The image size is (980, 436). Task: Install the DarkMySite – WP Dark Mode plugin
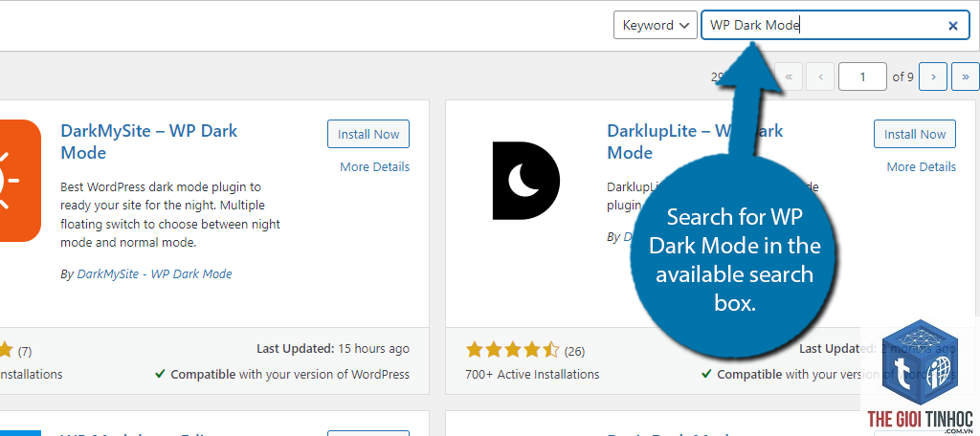[x=368, y=134]
